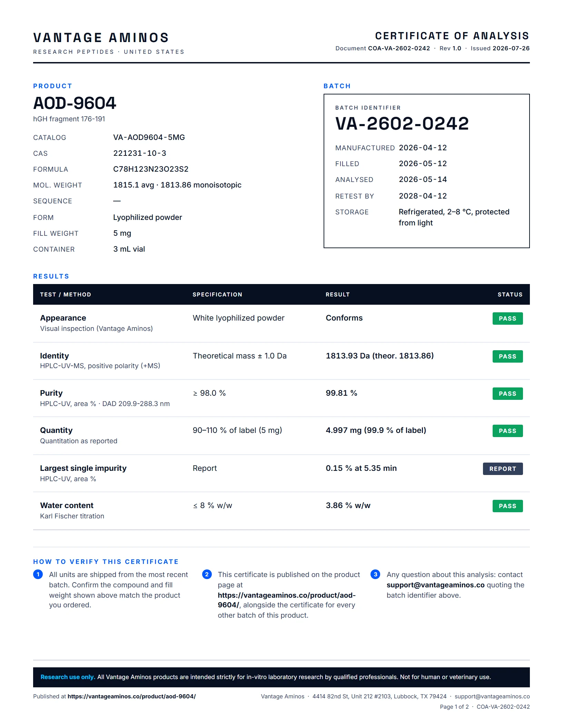Viewport: 563px width, 728px height.
Task: Click the numbered circle 2 marker
Action: click(x=207, y=574)
